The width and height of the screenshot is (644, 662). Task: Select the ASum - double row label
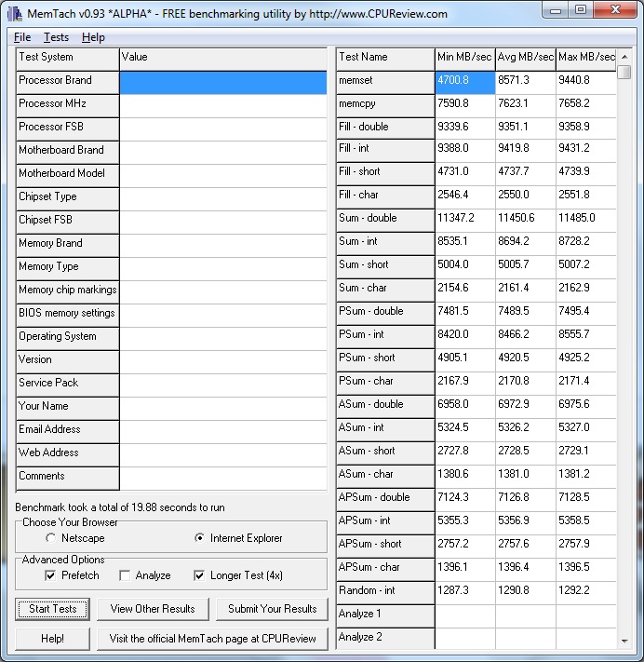[385, 407]
